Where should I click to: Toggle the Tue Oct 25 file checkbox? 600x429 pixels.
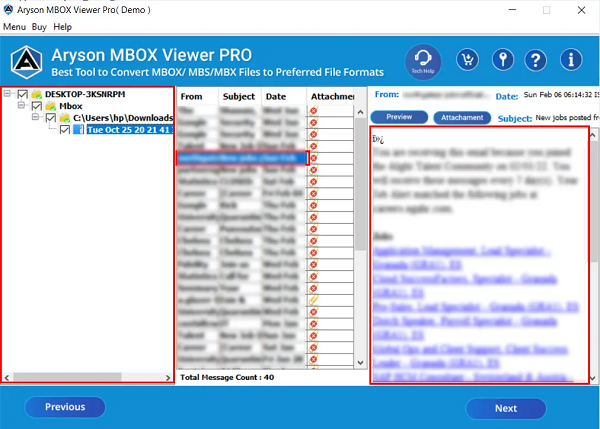coord(65,130)
